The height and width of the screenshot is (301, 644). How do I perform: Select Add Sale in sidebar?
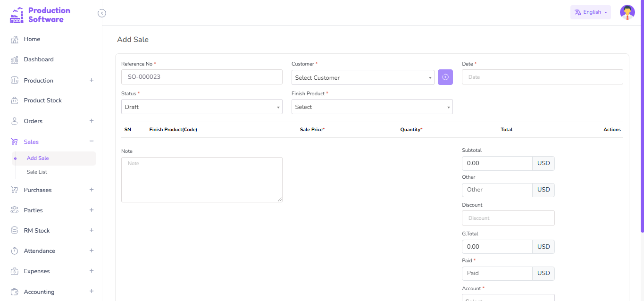pyautogui.click(x=38, y=159)
